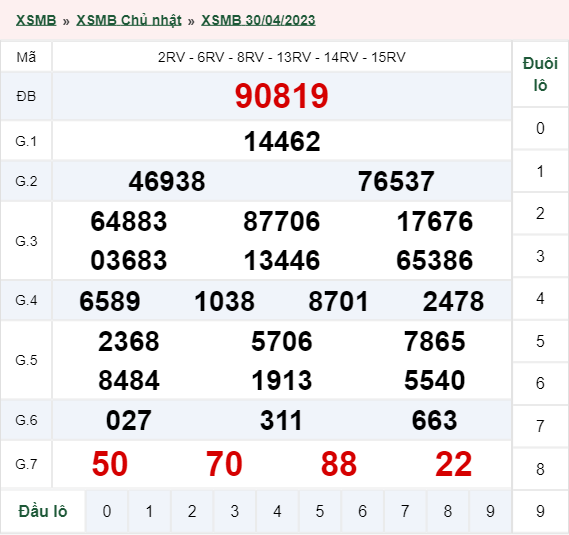This screenshot has height=535, width=569.
Task: Select digit 7 in the Đầu lô row
Action: pos(405,511)
